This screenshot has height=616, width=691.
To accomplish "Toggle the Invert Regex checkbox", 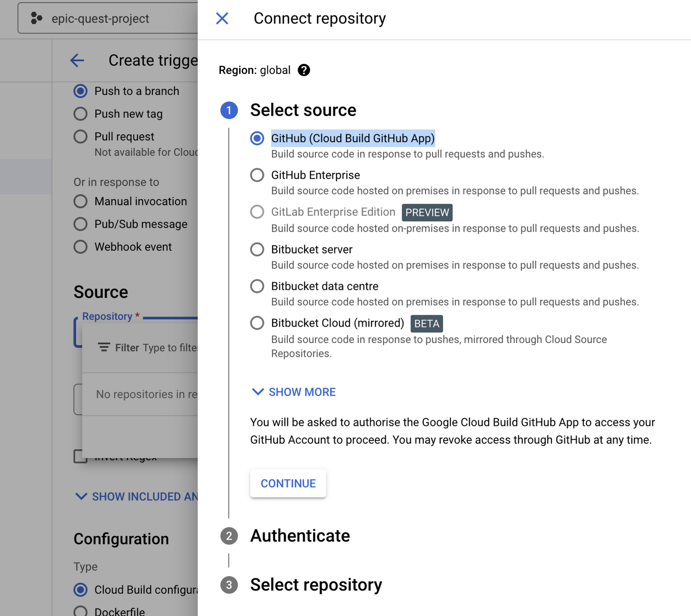I will [x=80, y=456].
